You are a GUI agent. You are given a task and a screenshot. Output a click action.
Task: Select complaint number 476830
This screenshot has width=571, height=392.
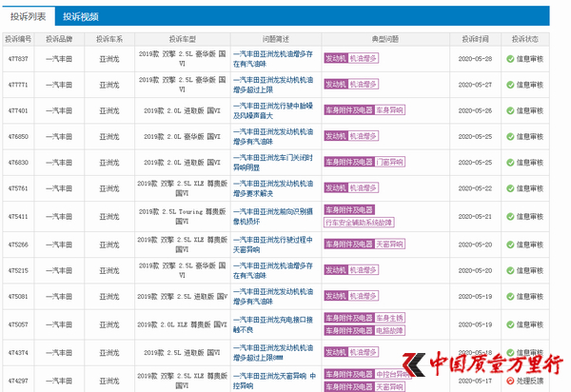click(x=18, y=163)
